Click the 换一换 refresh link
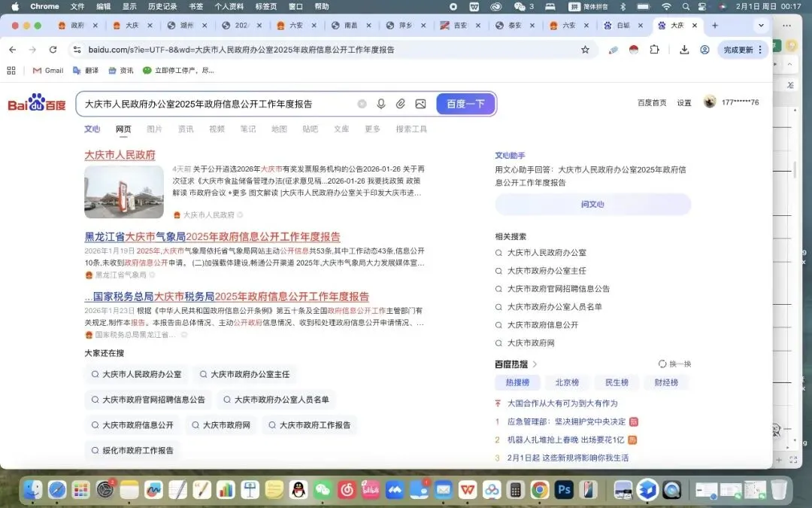The image size is (812, 508). (674, 364)
